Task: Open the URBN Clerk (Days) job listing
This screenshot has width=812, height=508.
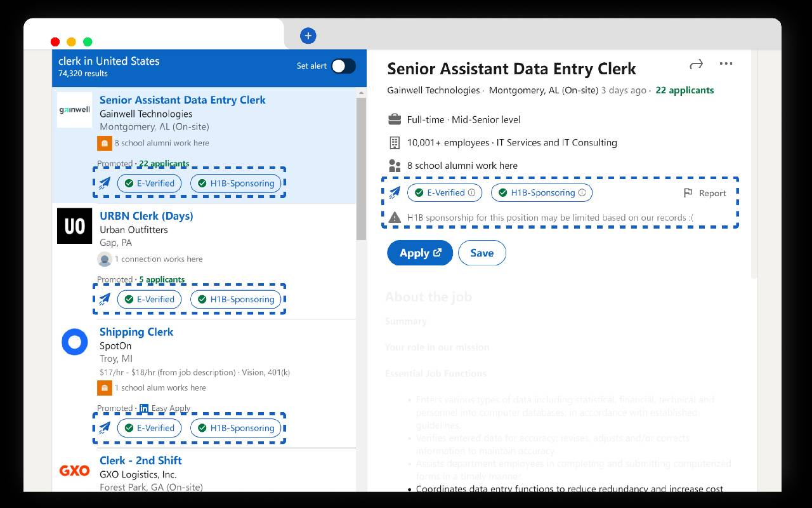Action: click(146, 216)
